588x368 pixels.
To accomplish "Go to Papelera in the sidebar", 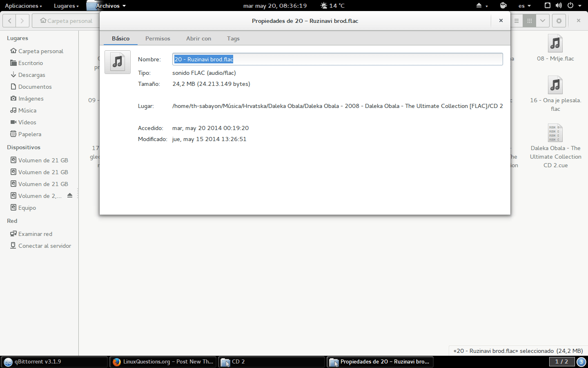I will point(29,134).
